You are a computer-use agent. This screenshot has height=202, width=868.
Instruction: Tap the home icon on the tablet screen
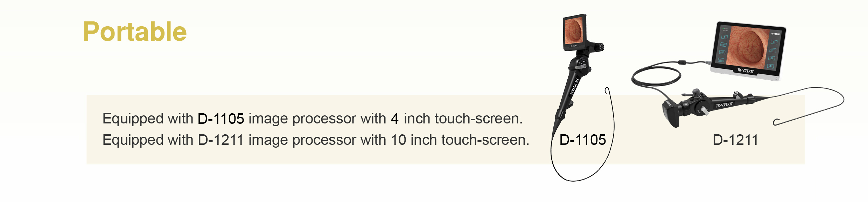tap(771, 66)
